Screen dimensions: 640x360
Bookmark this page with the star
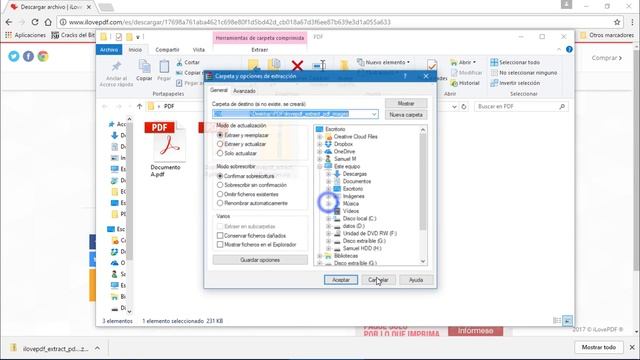[617, 22]
